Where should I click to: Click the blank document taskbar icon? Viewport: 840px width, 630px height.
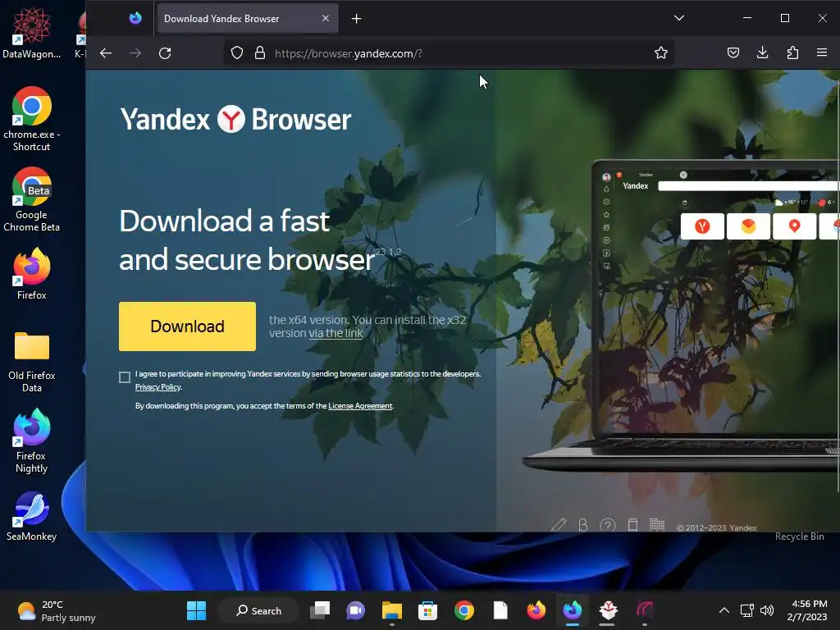(x=500, y=610)
